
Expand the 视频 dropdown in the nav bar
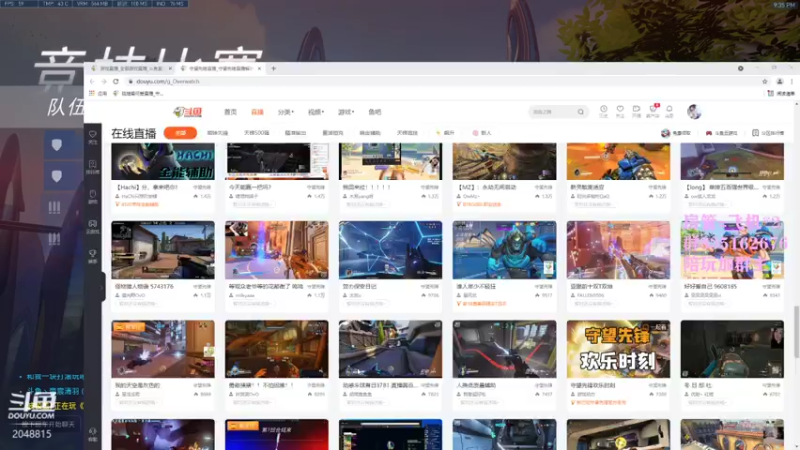316,112
